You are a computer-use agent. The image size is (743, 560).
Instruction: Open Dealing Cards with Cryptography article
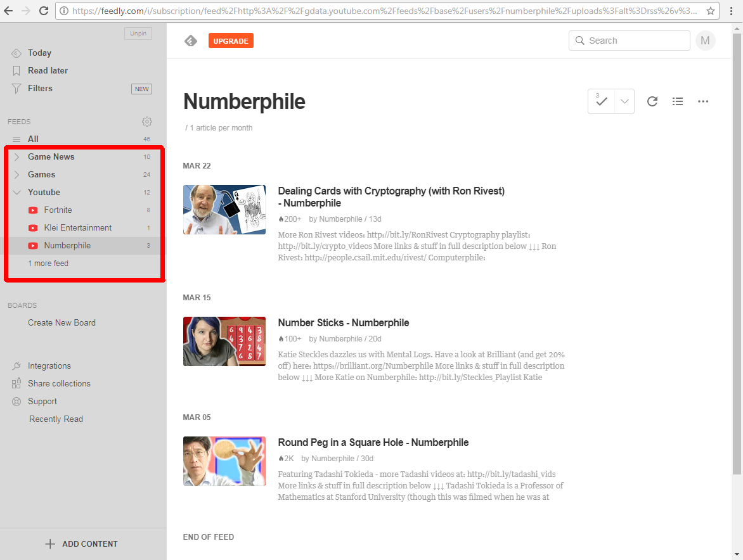coord(391,197)
